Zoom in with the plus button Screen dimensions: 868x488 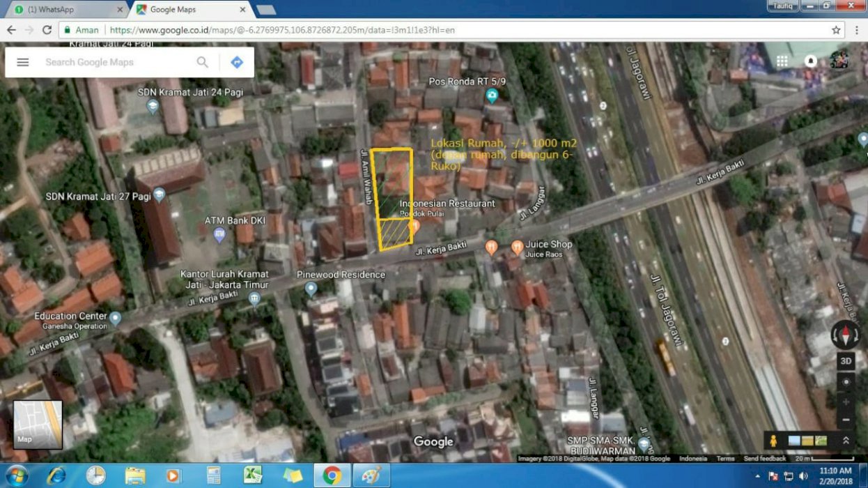pos(846,402)
